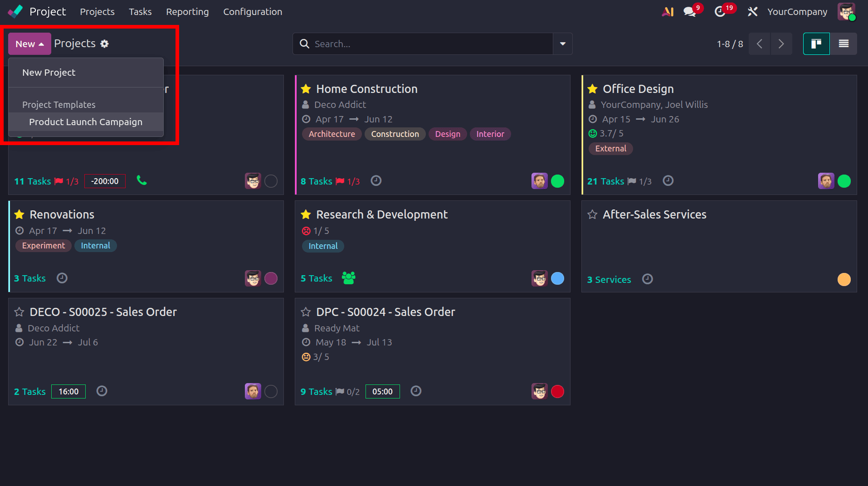Select Product Launch Campaign template
This screenshot has width=868, height=486.
pyautogui.click(x=86, y=122)
